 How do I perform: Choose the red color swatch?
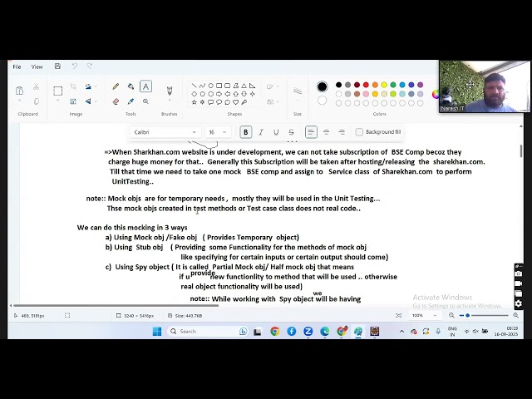tap(366, 85)
